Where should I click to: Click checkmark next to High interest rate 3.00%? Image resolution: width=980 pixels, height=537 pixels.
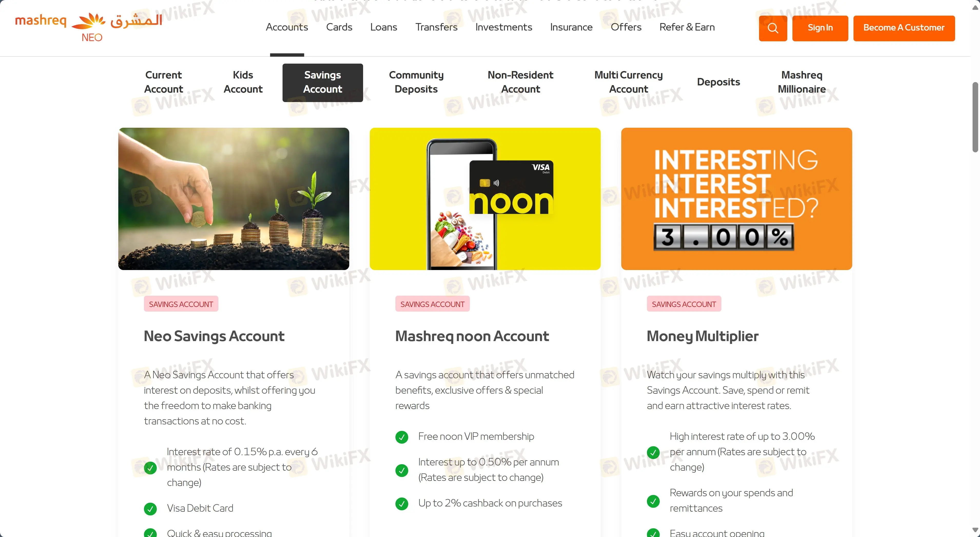pos(653,452)
